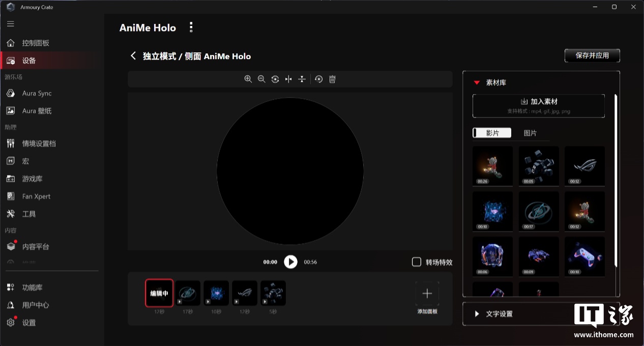The width and height of the screenshot is (644, 346).
Task: Click the zoom out magnifier icon
Action: pyautogui.click(x=261, y=79)
